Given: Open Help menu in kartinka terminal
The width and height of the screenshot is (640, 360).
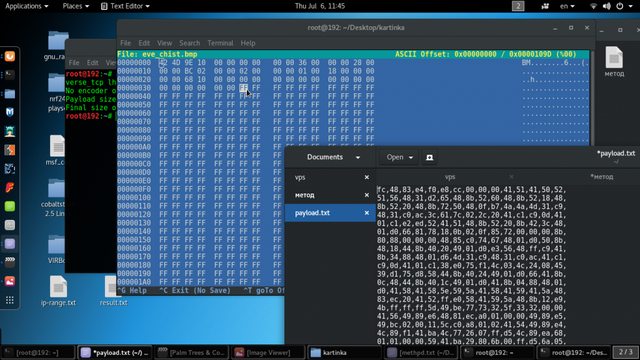Looking at the screenshot, I should (x=247, y=43).
